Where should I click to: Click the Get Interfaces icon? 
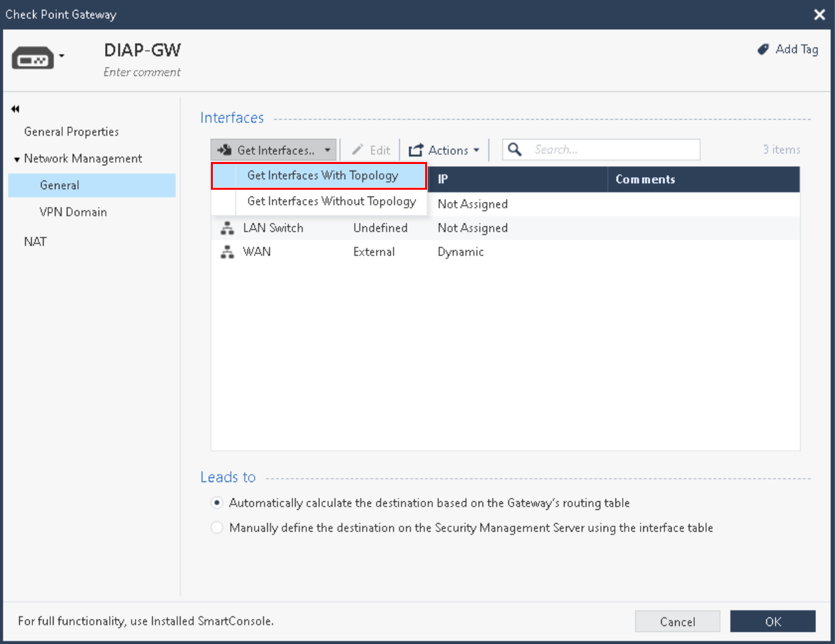(x=224, y=150)
